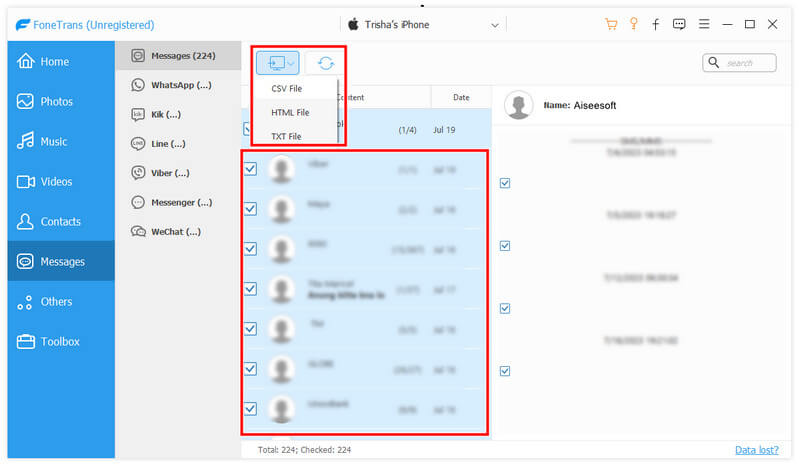Select the WhatsApp category
The image size is (800, 467).
[178, 85]
